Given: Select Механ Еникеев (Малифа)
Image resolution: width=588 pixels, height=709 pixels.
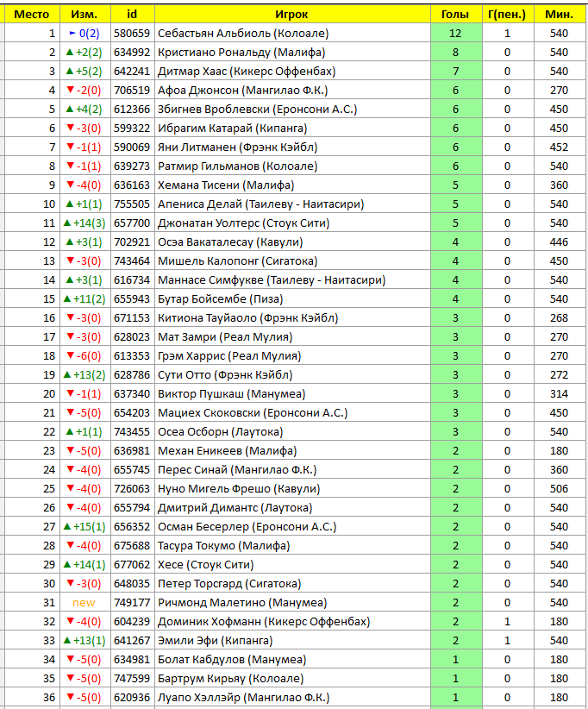Looking at the screenshot, I should coord(228,451).
